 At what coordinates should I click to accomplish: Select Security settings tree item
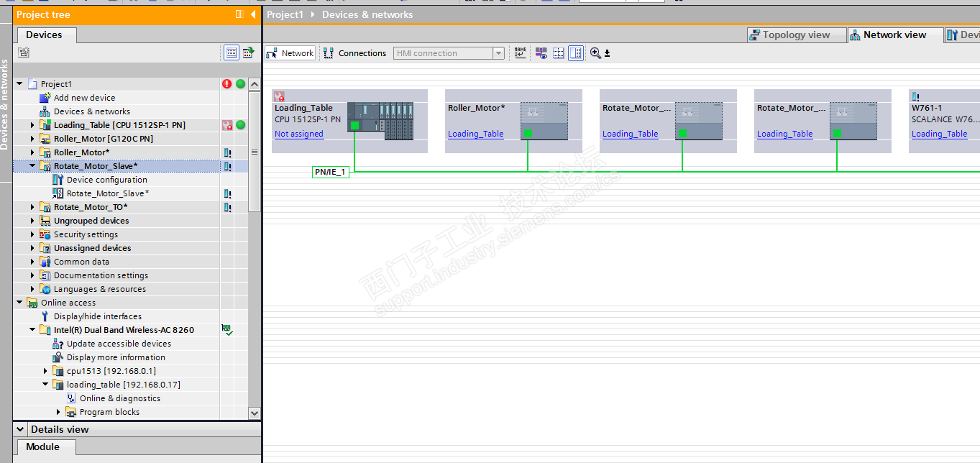pyautogui.click(x=86, y=234)
